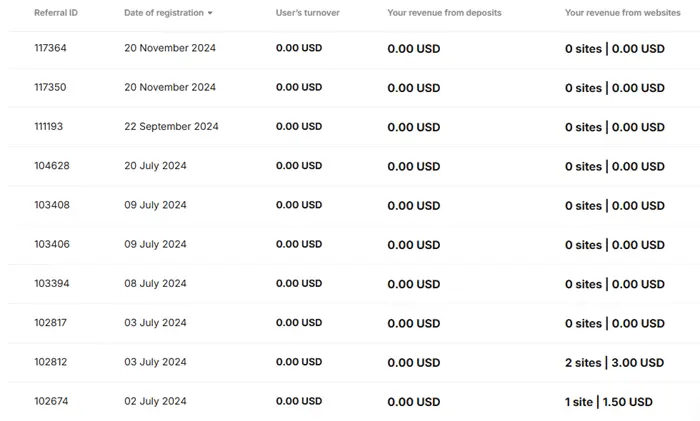
Task: Select referral ID 103394
Action: (52, 283)
